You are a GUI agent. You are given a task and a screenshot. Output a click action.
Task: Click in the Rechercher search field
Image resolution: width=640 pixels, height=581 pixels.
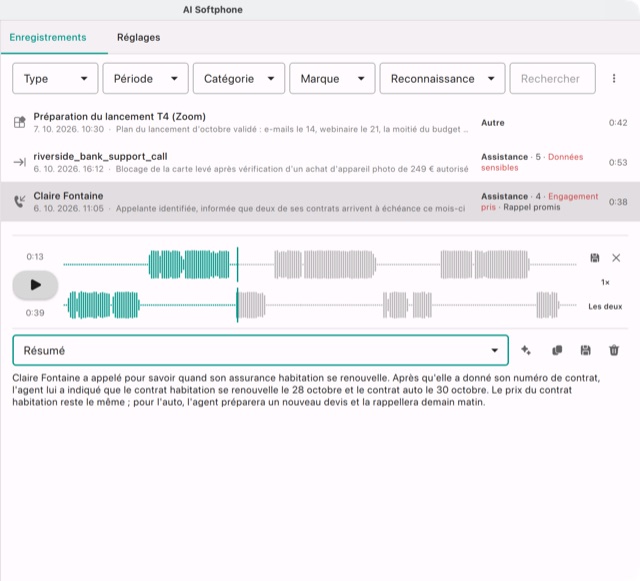(x=552, y=78)
